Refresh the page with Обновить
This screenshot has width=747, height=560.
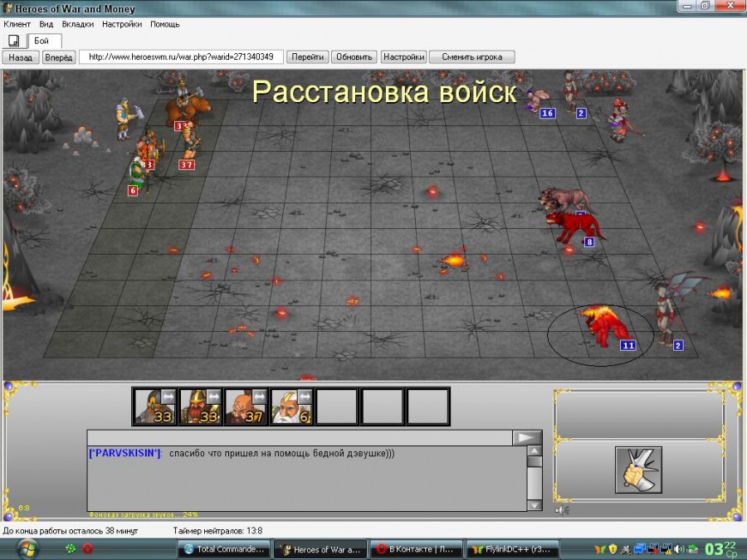[354, 57]
